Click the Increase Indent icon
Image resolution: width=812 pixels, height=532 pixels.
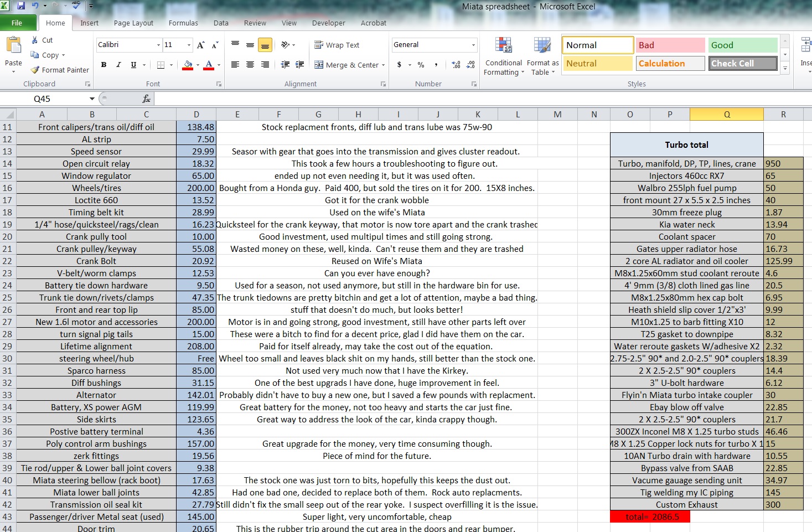coord(300,65)
